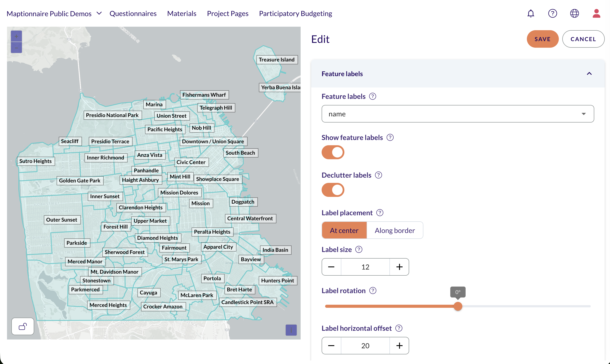Turn off Declutter labels switch

coord(333,190)
